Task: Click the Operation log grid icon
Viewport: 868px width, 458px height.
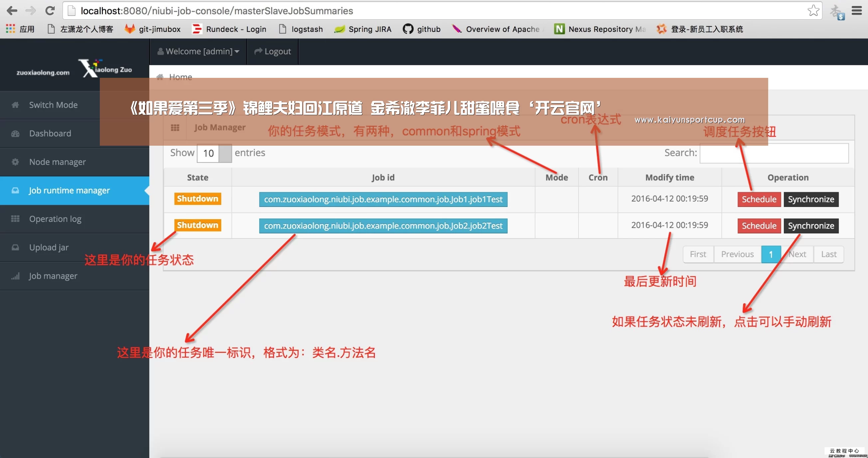Action: (15, 219)
